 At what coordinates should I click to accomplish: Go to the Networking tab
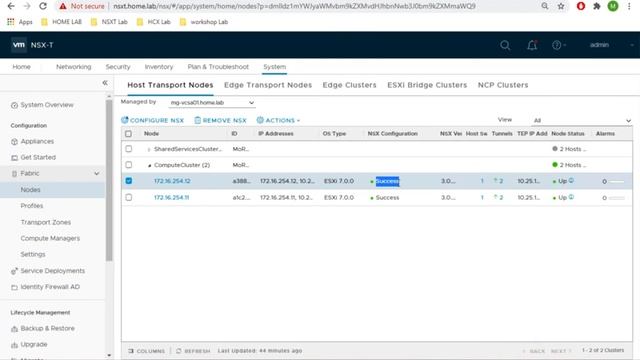73,67
